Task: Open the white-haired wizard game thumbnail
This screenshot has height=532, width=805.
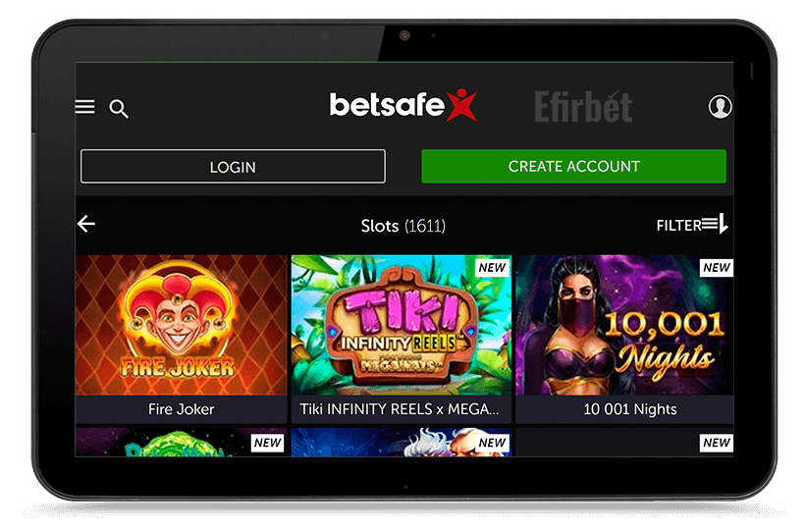Action: [x=401, y=442]
